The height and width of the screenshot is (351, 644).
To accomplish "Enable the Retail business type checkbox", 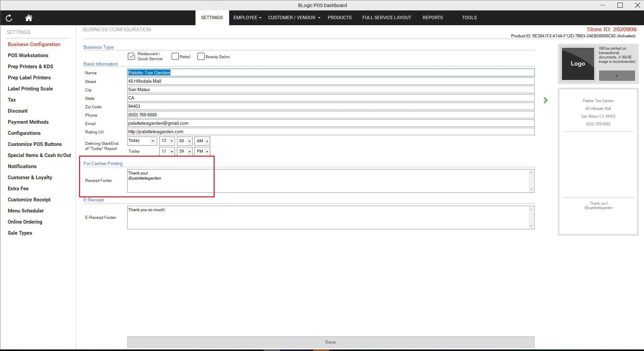I will (x=175, y=56).
